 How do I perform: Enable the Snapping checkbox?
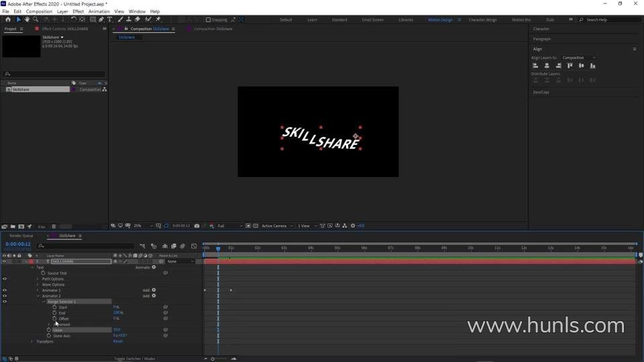(208, 19)
